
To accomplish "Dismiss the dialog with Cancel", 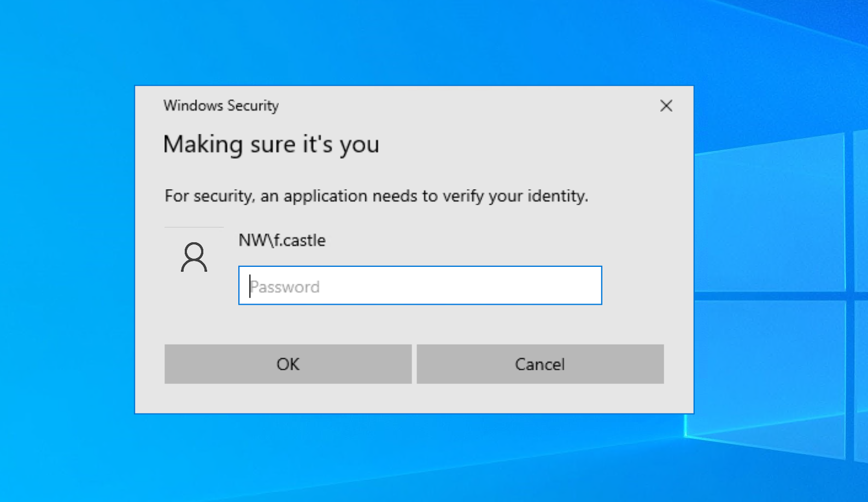I will click(x=540, y=364).
